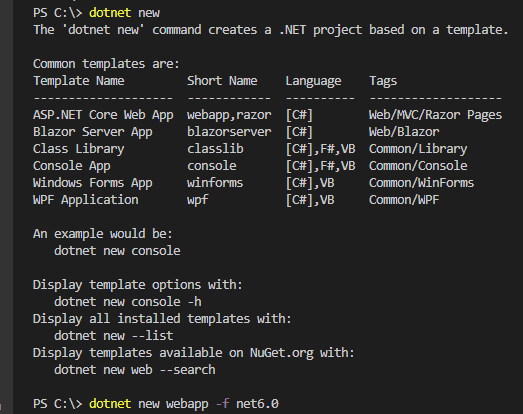
Task: Click the 'Web/MVC/Razor Pages' tag
Action: [435, 115]
